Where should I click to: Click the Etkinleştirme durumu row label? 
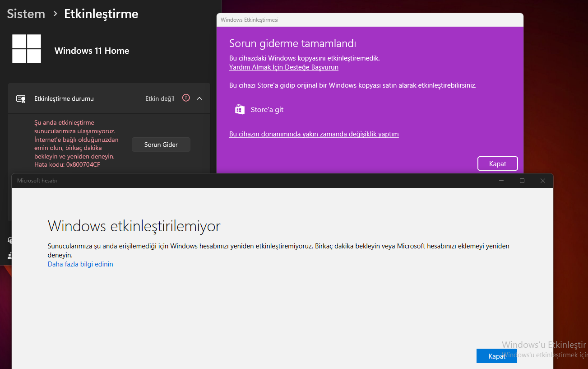64,98
